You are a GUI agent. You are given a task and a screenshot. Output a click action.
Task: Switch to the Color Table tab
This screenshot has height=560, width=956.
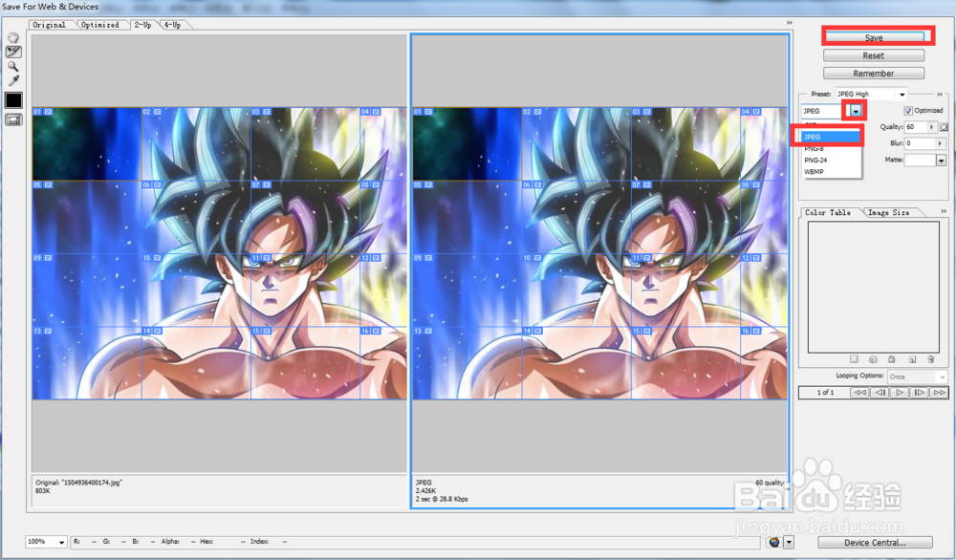point(828,213)
